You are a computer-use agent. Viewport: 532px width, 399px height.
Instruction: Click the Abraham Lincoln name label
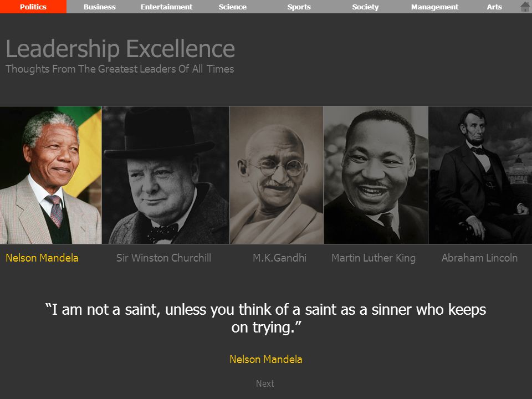pos(479,258)
